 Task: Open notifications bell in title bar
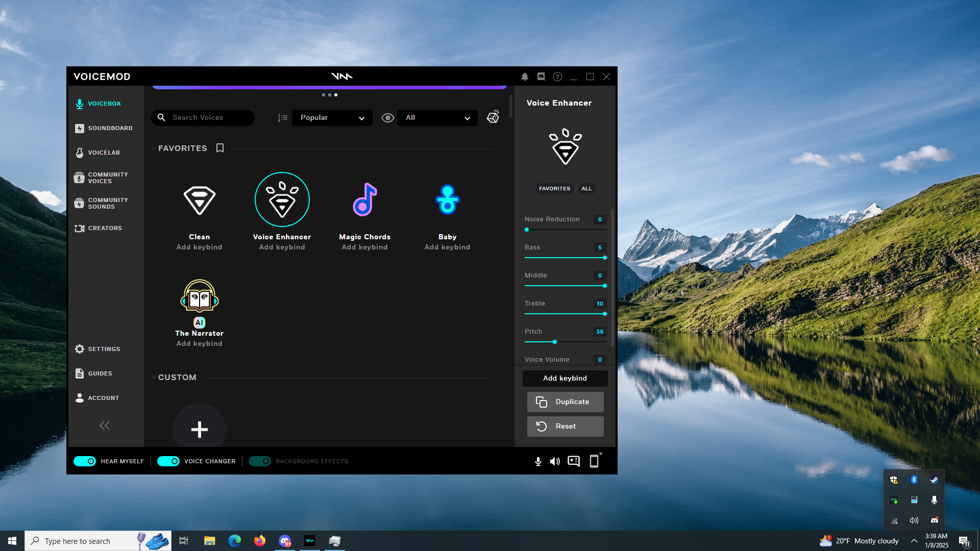point(525,77)
